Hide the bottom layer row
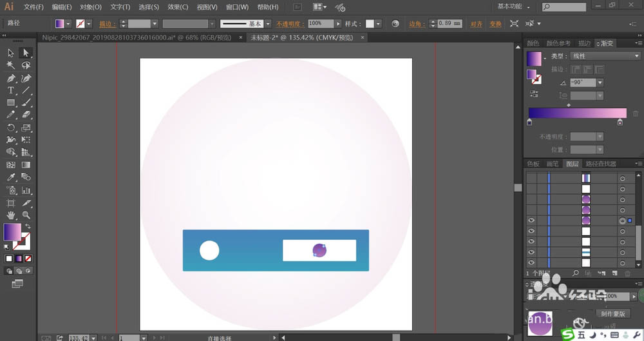 tap(531, 262)
